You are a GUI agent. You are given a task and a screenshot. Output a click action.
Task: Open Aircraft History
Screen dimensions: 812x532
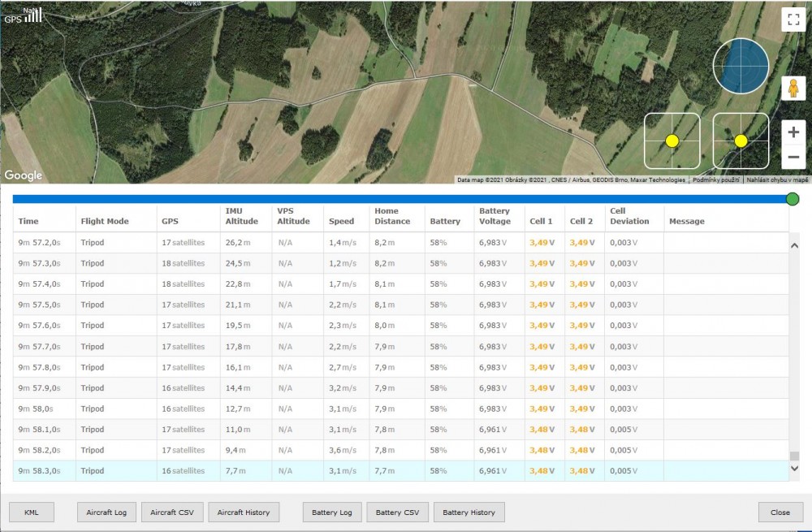244,513
